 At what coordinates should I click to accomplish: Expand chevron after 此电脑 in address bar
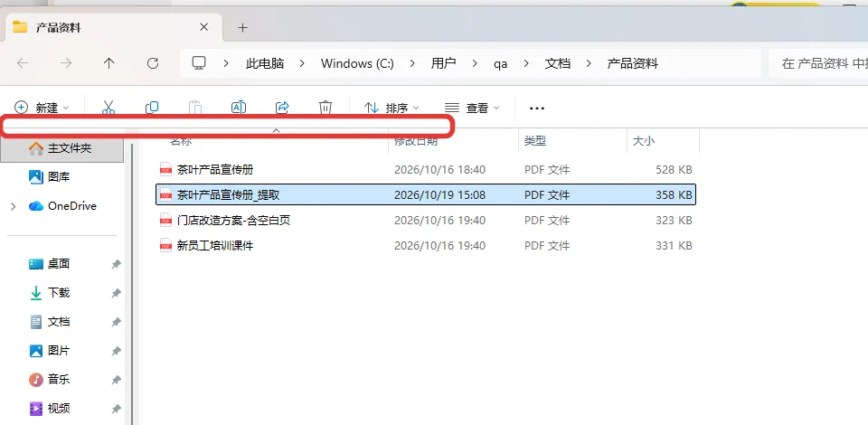click(302, 63)
